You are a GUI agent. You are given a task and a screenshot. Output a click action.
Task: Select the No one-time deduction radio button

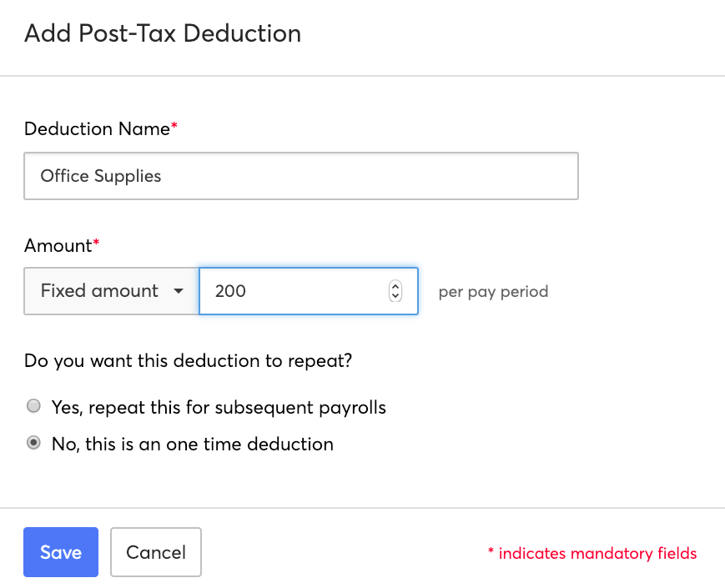(x=33, y=444)
